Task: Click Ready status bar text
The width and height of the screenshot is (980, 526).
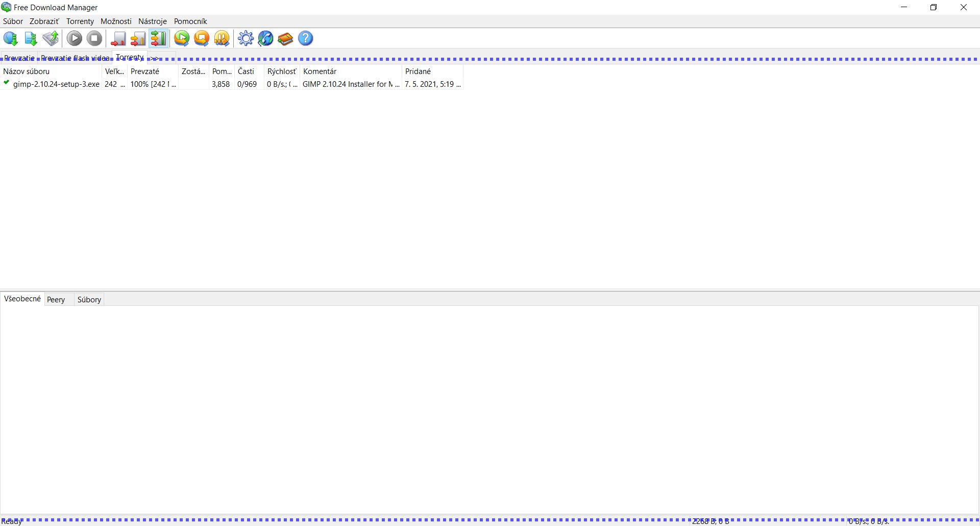Action: point(12,521)
